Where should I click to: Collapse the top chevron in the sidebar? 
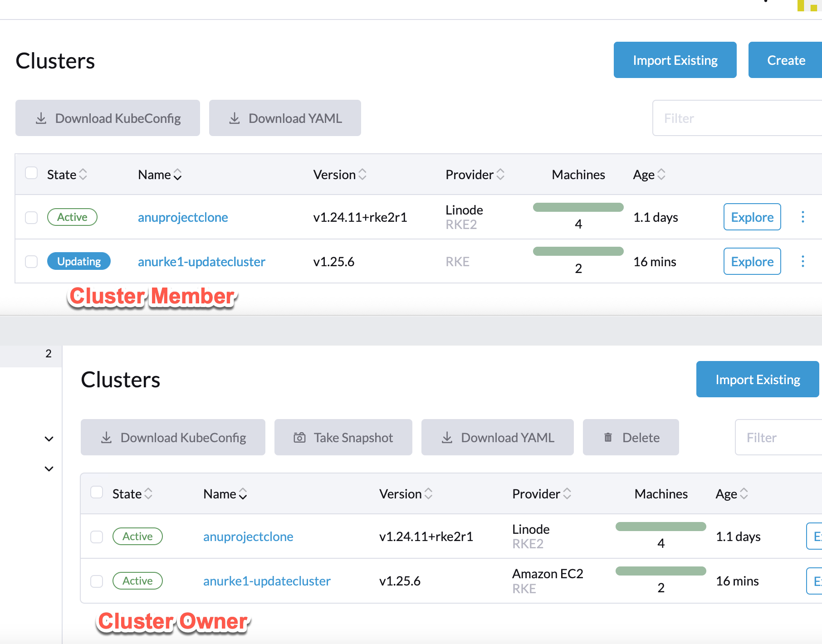[49, 439]
